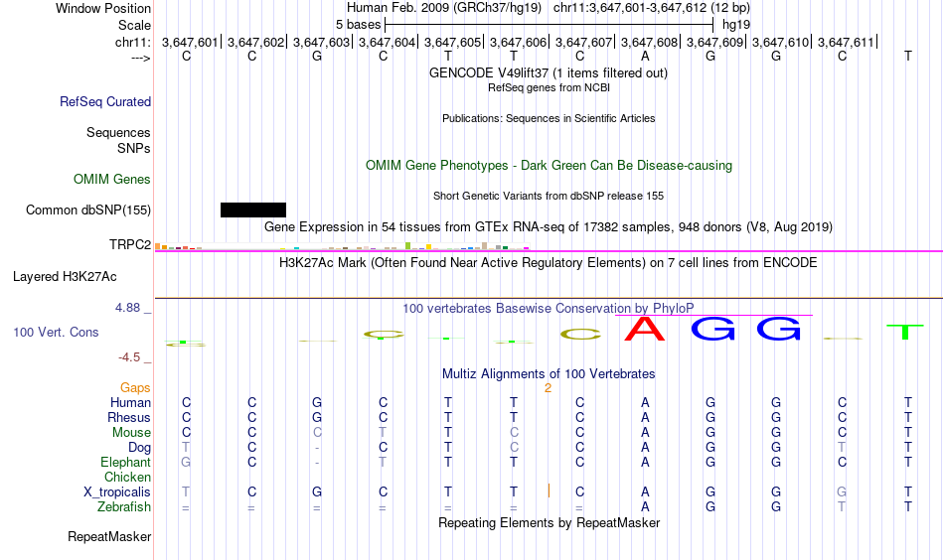Click the OMIM Gene Phenotypes green title
Viewport: 944px width, 560px height.
pos(550,166)
